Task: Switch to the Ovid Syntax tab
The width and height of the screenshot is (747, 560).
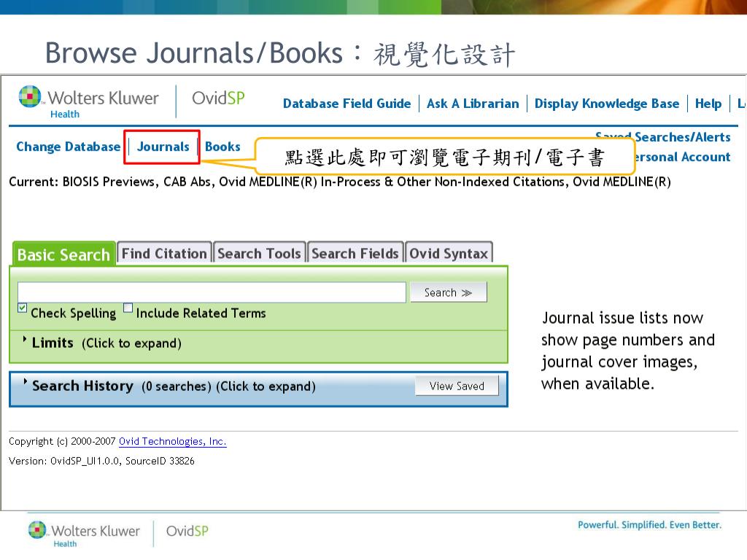Action: click(449, 253)
